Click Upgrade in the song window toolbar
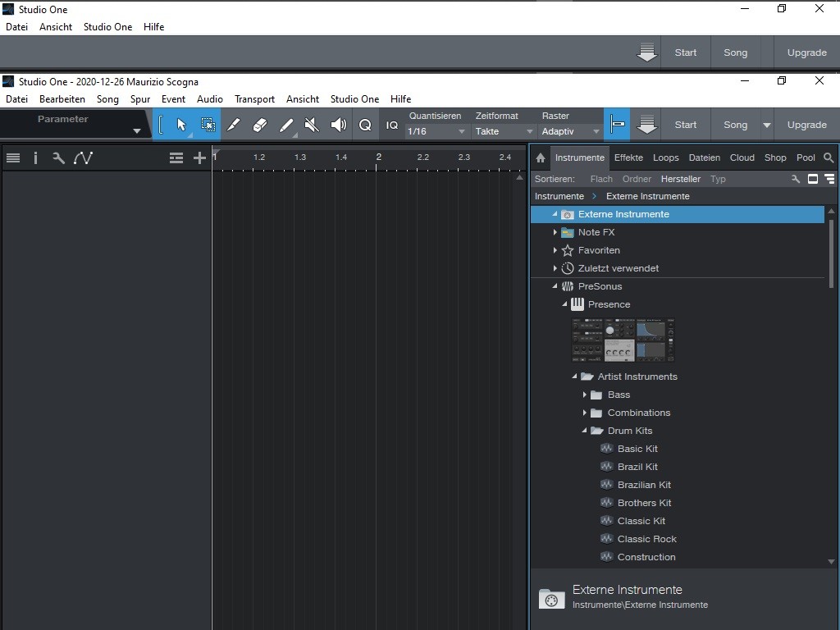The image size is (840, 630). click(807, 125)
